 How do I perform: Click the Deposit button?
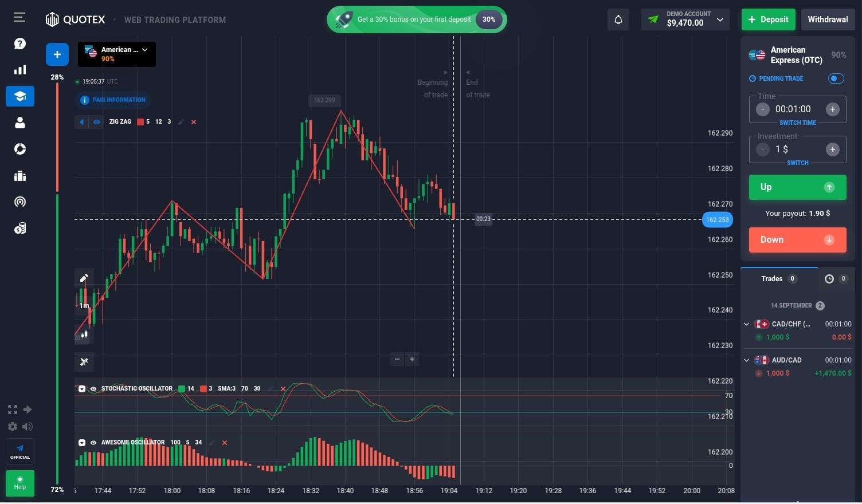point(769,19)
